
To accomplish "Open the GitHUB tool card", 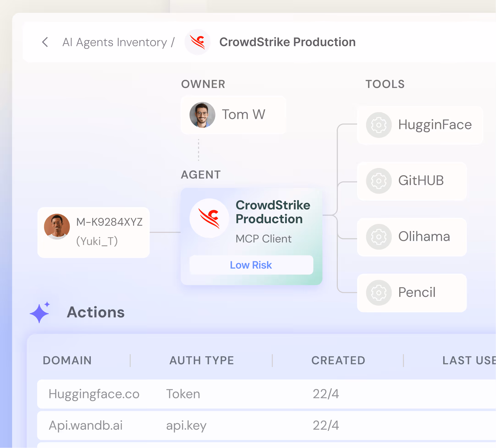I will 412,181.
